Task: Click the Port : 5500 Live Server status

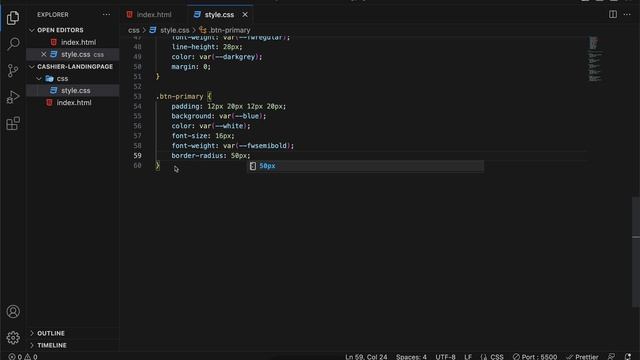Action: [x=535, y=357]
